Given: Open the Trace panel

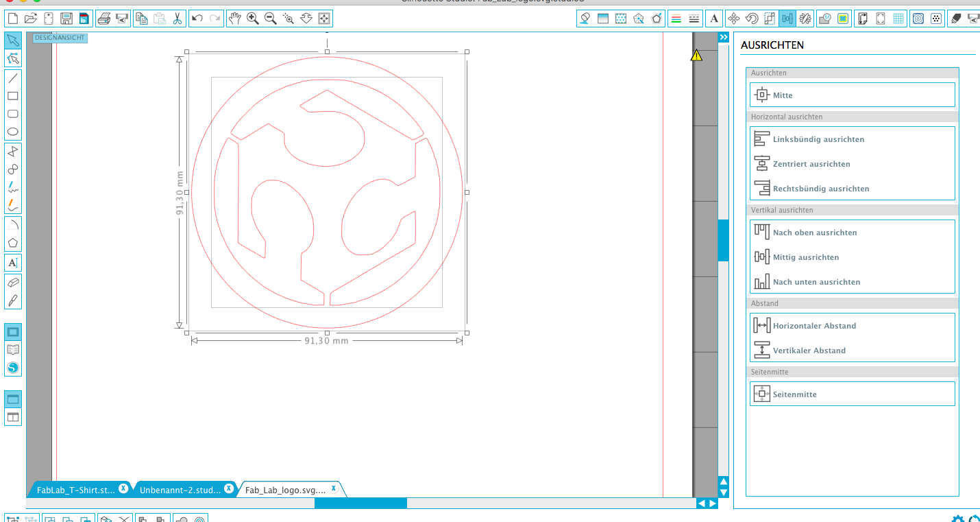Looking at the screenshot, I should click(843, 19).
